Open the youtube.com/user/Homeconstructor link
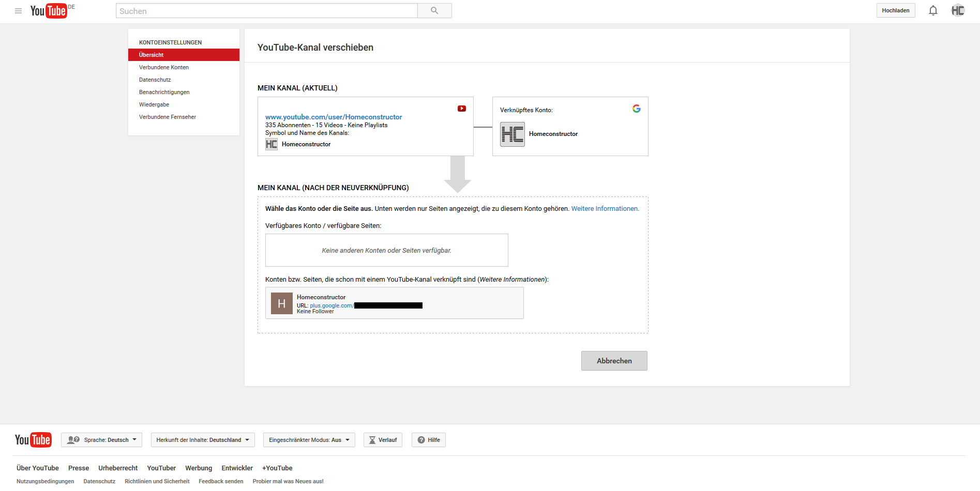Viewport: 980px width, 491px height. click(334, 117)
